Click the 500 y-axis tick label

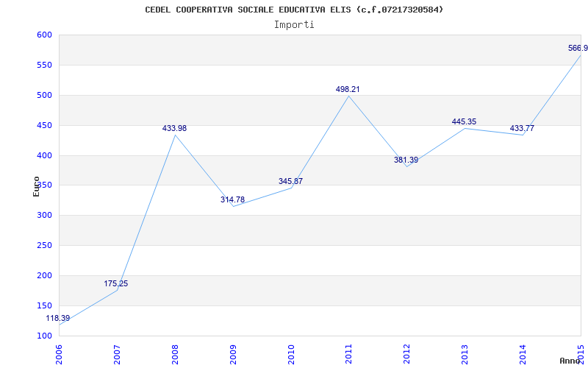coord(44,95)
